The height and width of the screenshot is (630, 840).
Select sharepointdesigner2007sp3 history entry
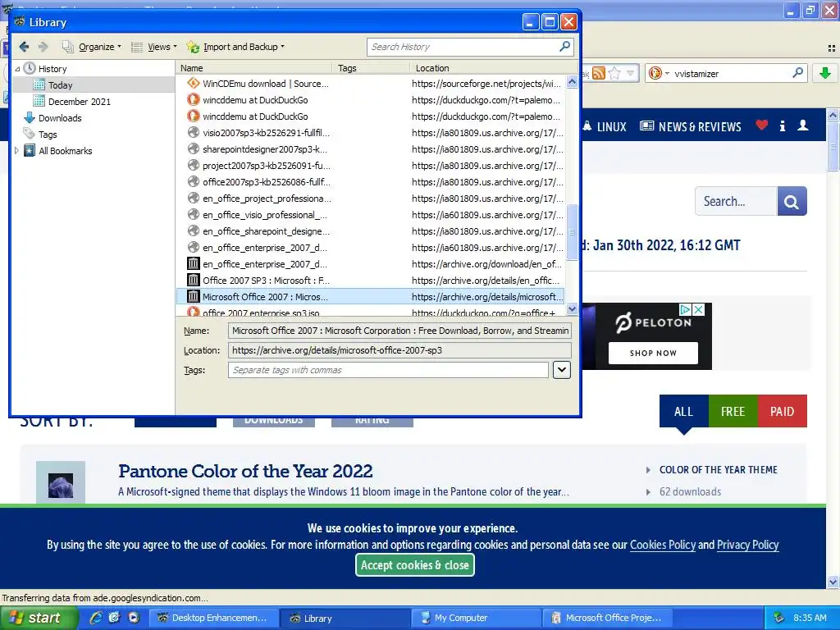(371, 149)
